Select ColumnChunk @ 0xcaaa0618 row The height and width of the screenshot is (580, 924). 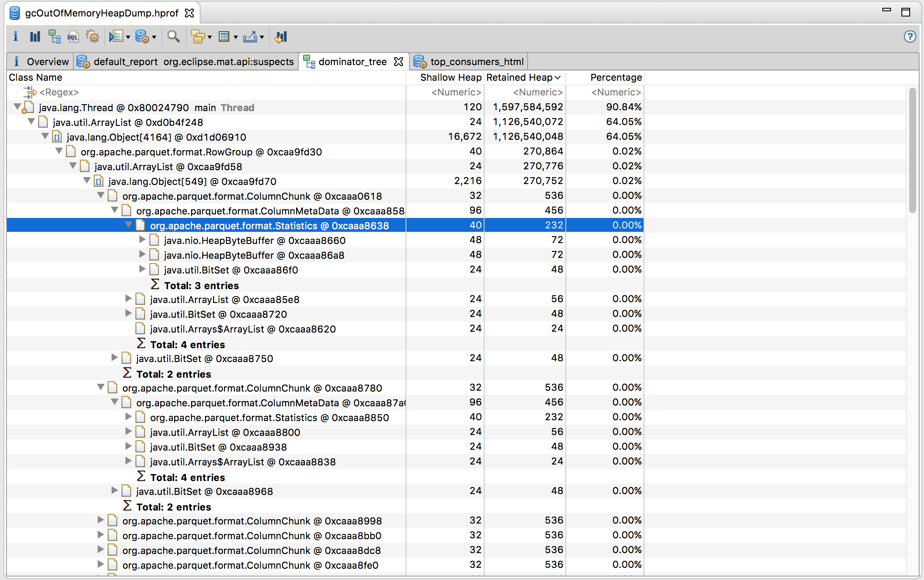click(x=325, y=196)
